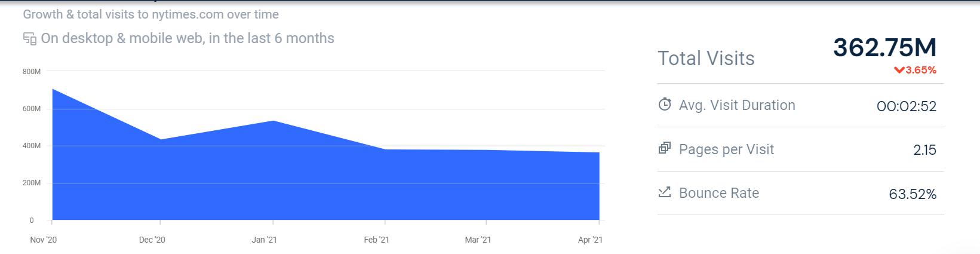Click the red down arrow next to 3.65%
Viewport: 980px width, 254px height.
coord(899,71)
